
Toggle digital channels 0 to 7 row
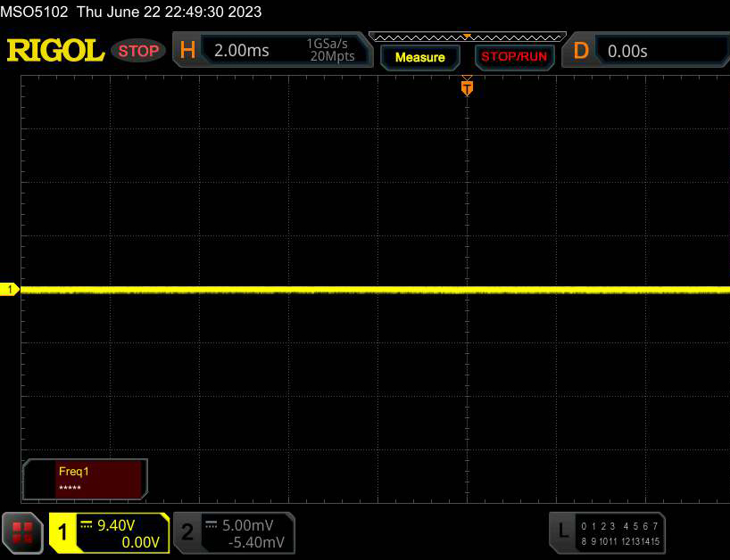click(x=618, y=526)
